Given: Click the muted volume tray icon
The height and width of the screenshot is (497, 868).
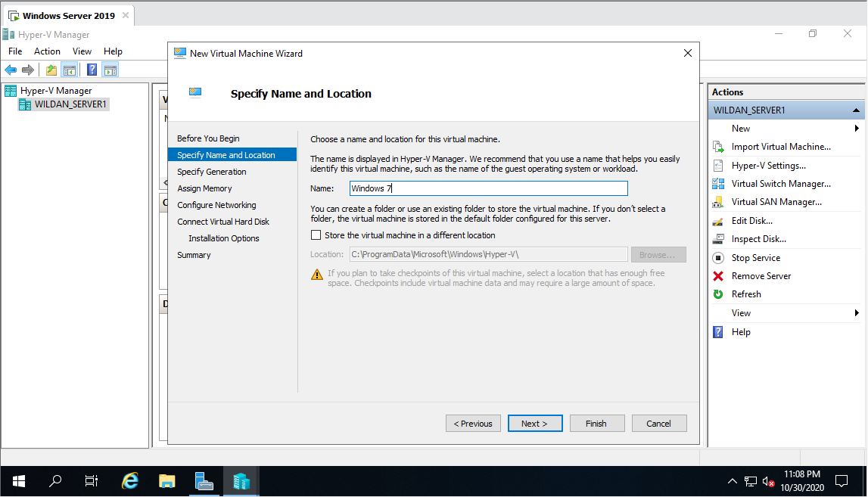Looking at the screenshot, I should tap(768, 482).
